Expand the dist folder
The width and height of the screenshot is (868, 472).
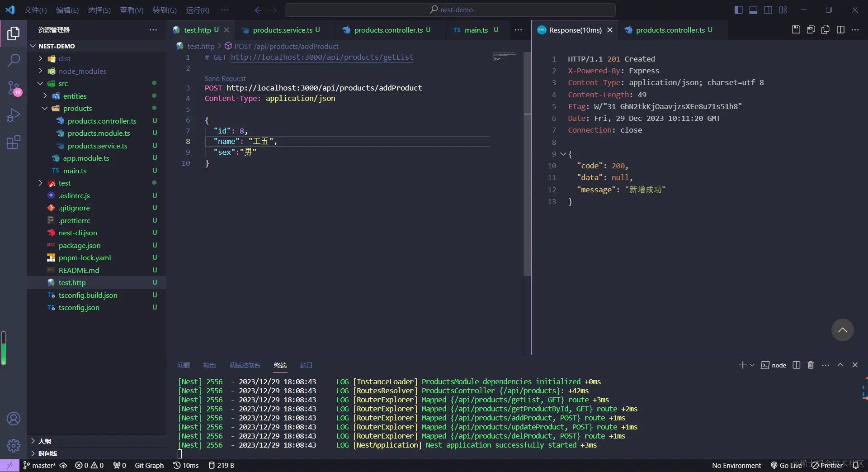(x=41, y=58)
